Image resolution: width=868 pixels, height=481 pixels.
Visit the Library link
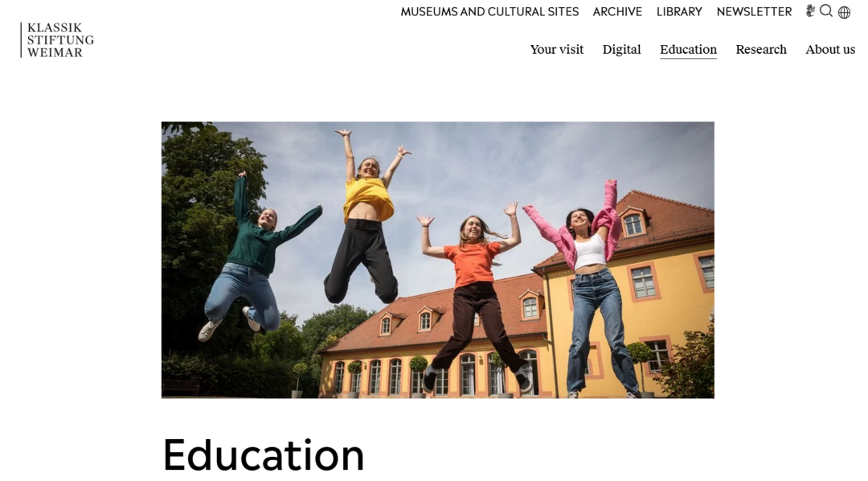[679, 11]
